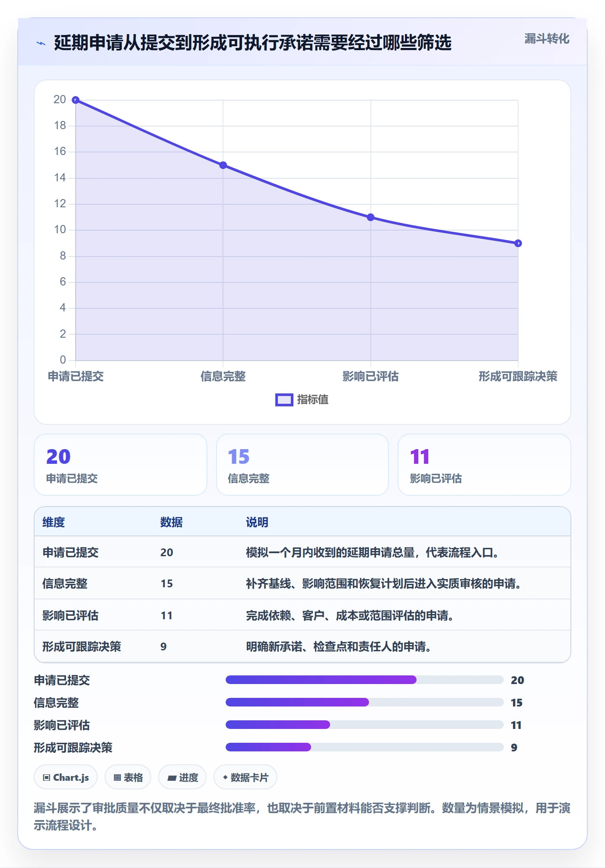This screenshot has width=605, height=868.
Task: Click the value 9 beside the last progress bar
Action: click(x=514, y=748)
